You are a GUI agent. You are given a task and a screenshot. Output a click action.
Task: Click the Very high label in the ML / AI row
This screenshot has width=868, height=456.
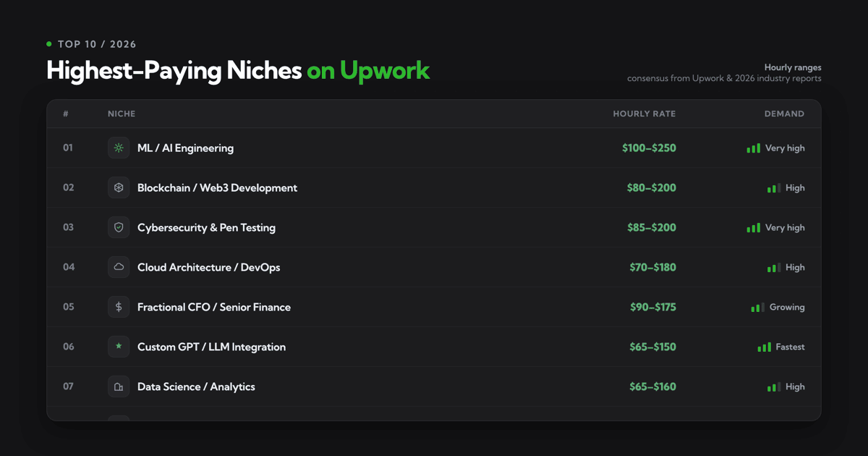click(x=785, y=148)
